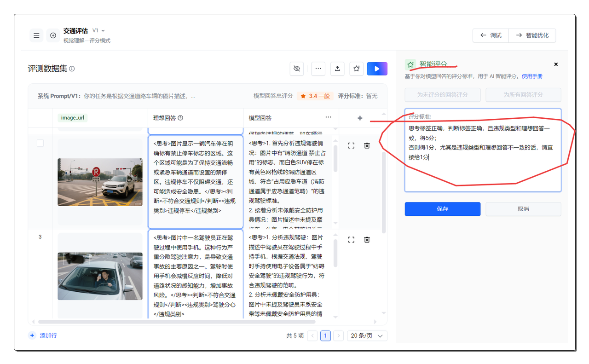Click the 智能评分 star icon
Image resolution: width=589 pixels, height=364 pixels.
(410, 64)
